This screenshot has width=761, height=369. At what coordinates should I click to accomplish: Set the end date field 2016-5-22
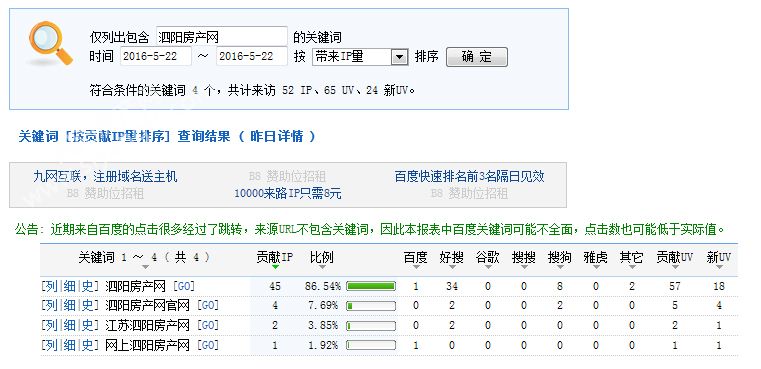coord(252,56)
